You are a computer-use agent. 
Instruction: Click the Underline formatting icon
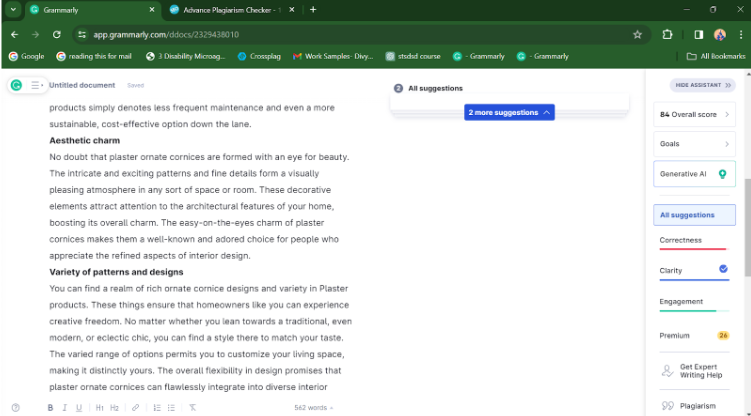tap(79, 408)
